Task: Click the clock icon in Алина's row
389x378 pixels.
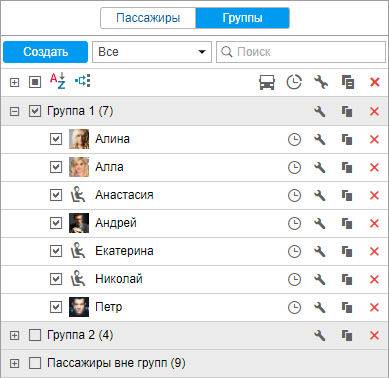Action: pyautogui.click(x=294, y=139)
